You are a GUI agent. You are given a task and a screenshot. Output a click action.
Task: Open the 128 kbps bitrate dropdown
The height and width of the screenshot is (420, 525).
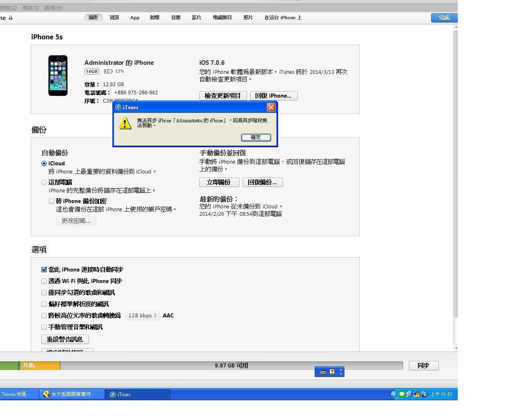142,315
